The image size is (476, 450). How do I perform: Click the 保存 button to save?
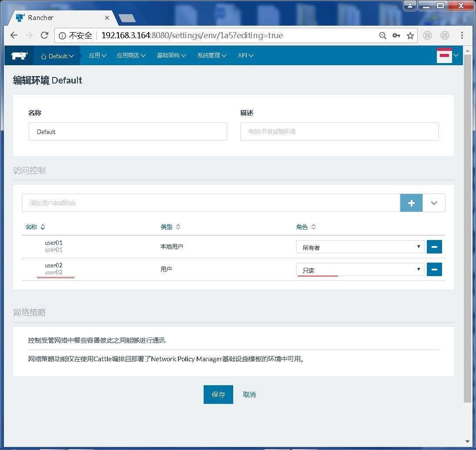(218, 394)
